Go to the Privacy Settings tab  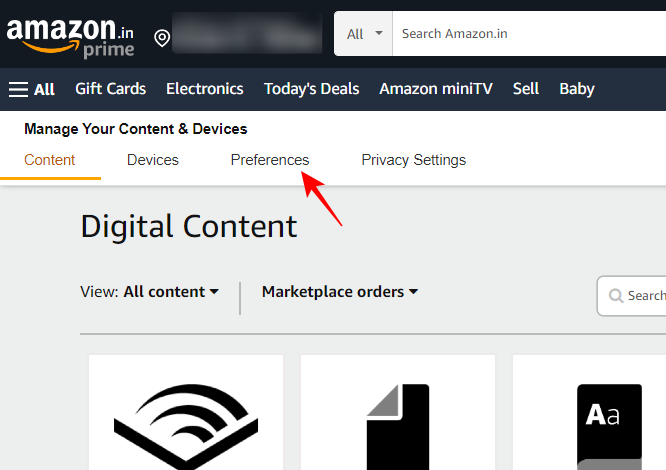pos(413,160)
